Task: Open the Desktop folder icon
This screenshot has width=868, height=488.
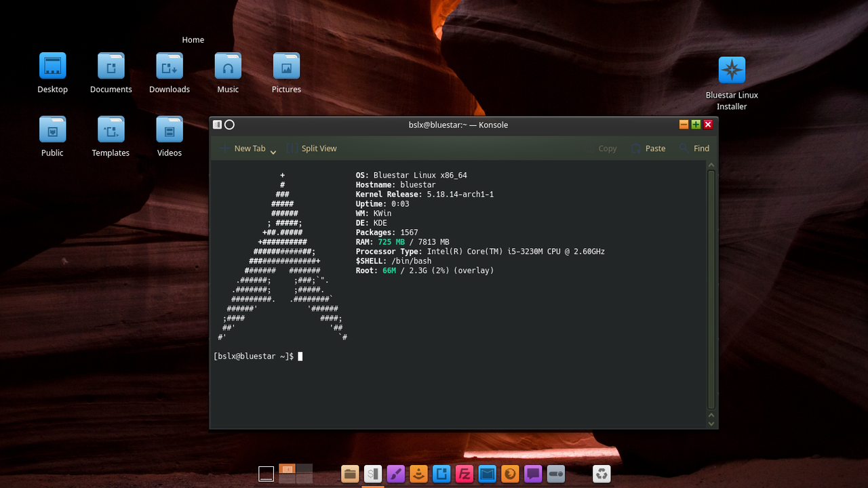Action: pos(52,66)
